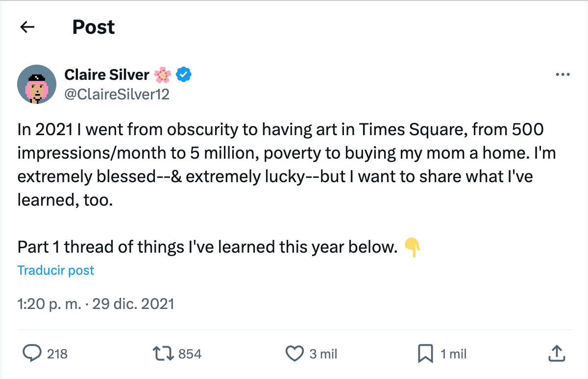Click the blue verified badge
Image resolution: width=588 pixels, height=379 pixels.
pos(184,75)
